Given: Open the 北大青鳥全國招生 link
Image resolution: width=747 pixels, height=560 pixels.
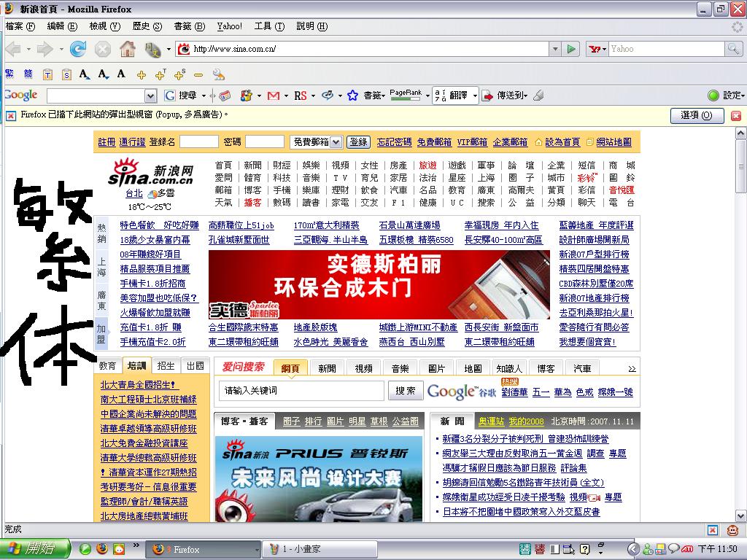Looking at the screenshot, I should click(139, 385).
